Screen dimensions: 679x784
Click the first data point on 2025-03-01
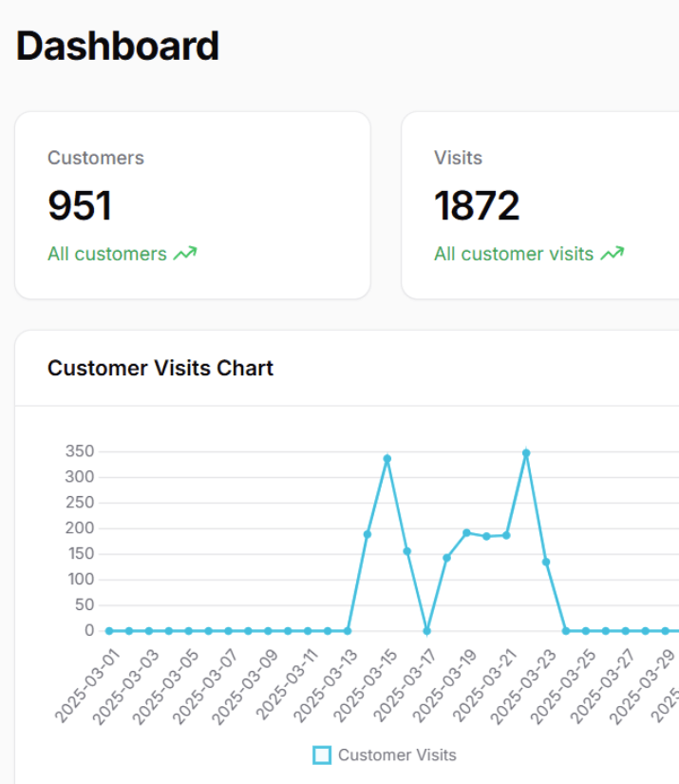(109, 630)
